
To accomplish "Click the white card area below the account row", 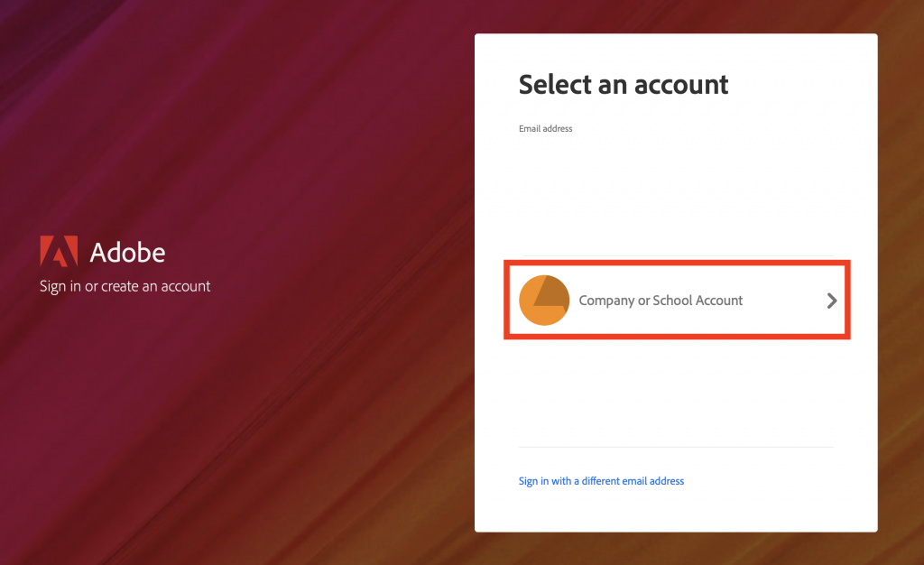I will 676,392.
